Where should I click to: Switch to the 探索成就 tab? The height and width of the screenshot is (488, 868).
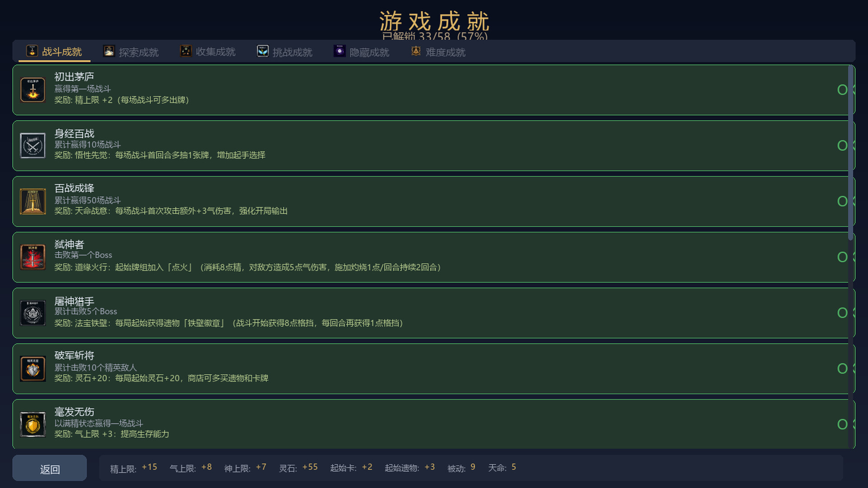click(131, 52)
